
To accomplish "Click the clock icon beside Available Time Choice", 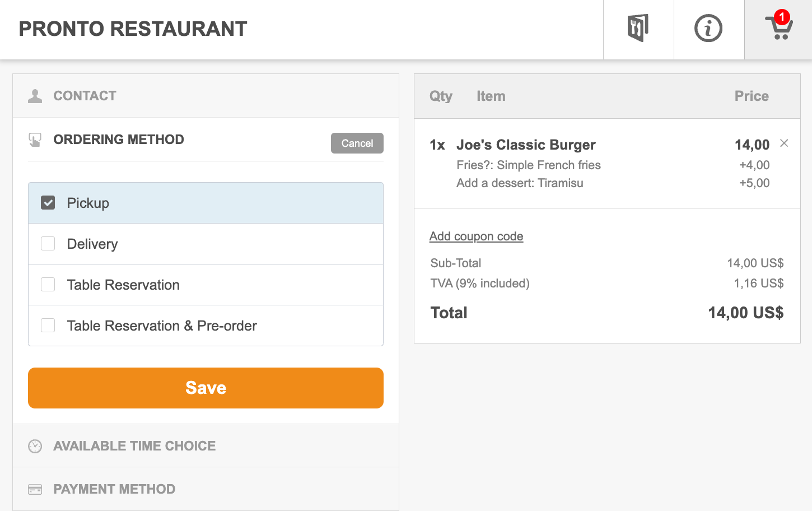I will 35,445.
